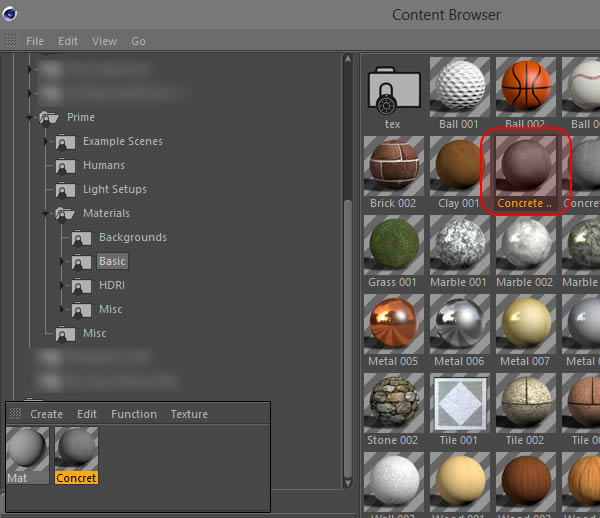Viewport: 600px width, 518px height.
Task: Click the Basic folder icon
Action: click(81, 262)
